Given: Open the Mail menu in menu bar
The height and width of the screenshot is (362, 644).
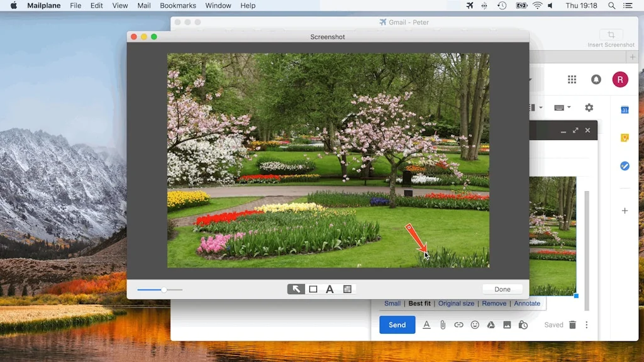Looking at the screenshot, I should [144, 6].
